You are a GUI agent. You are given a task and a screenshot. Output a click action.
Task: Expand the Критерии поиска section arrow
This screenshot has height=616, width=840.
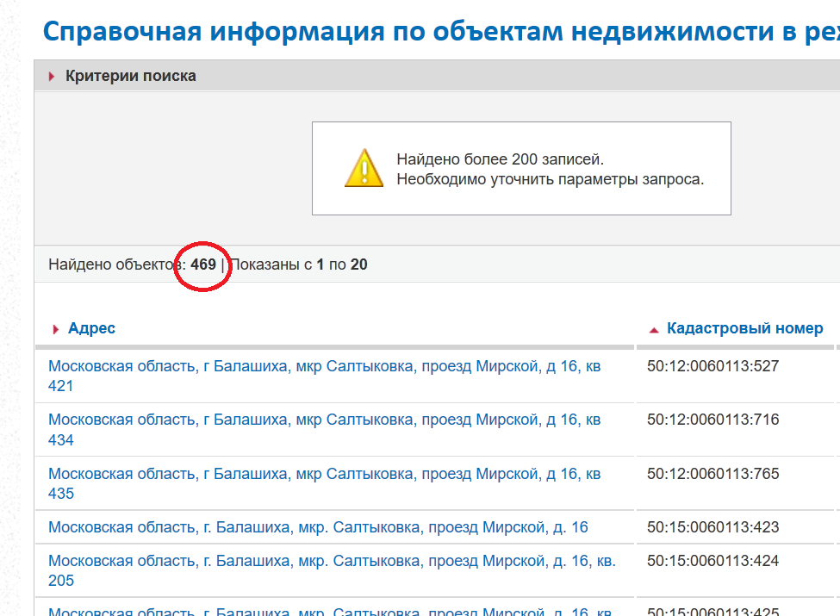point(52,77)
